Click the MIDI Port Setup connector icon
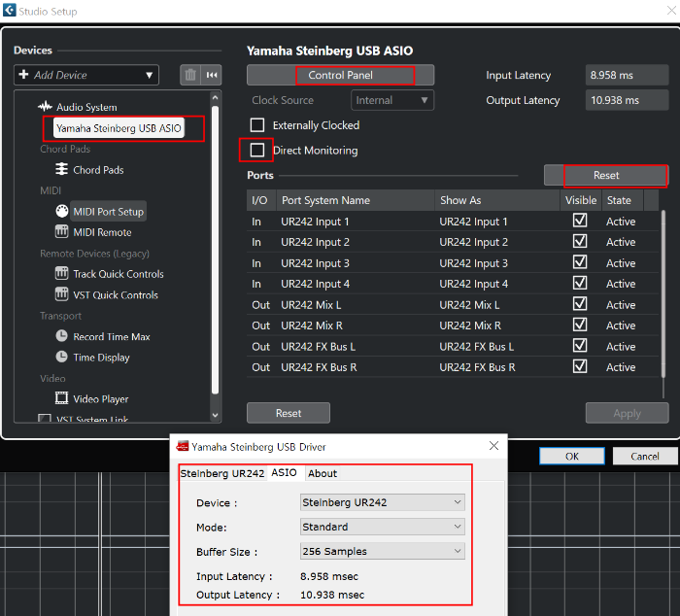680x616 pixels. 62,211
